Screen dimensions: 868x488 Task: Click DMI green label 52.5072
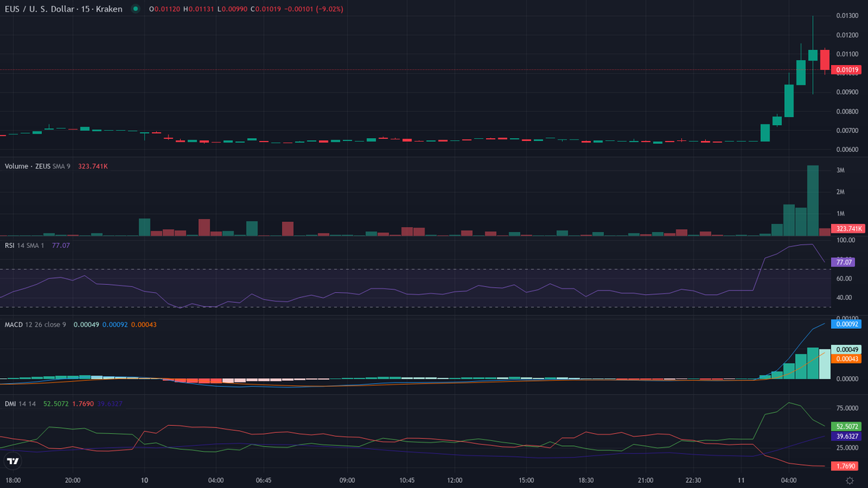point(846,427)
